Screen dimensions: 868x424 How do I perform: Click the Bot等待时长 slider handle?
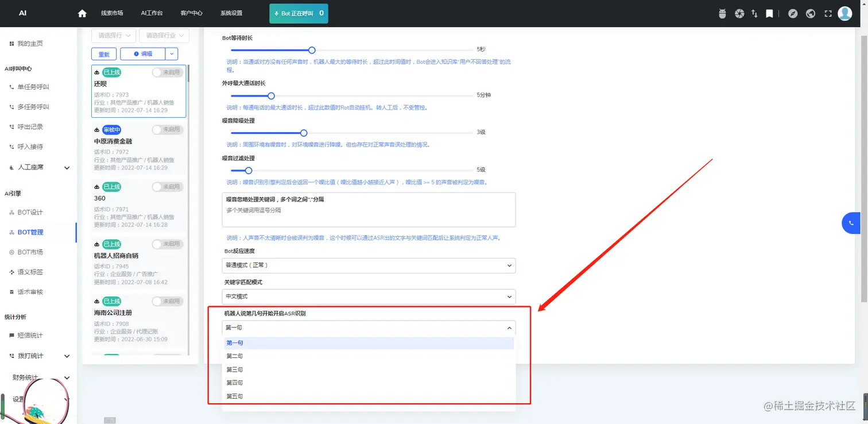coord(312,50)
